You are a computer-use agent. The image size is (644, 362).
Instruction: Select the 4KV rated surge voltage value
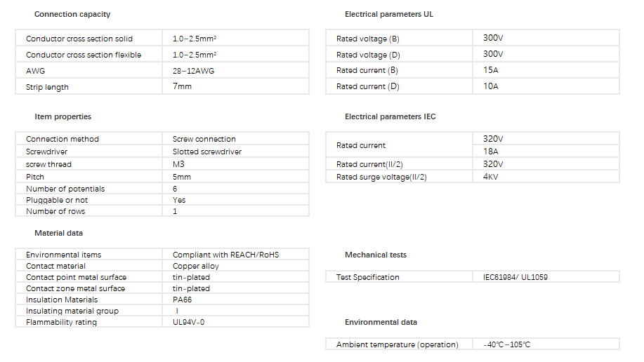coord(492,177)
